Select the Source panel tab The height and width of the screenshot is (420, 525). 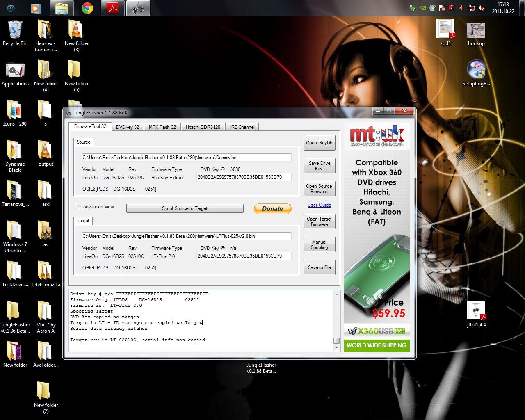pyautogui.click(x=83, y=142)
